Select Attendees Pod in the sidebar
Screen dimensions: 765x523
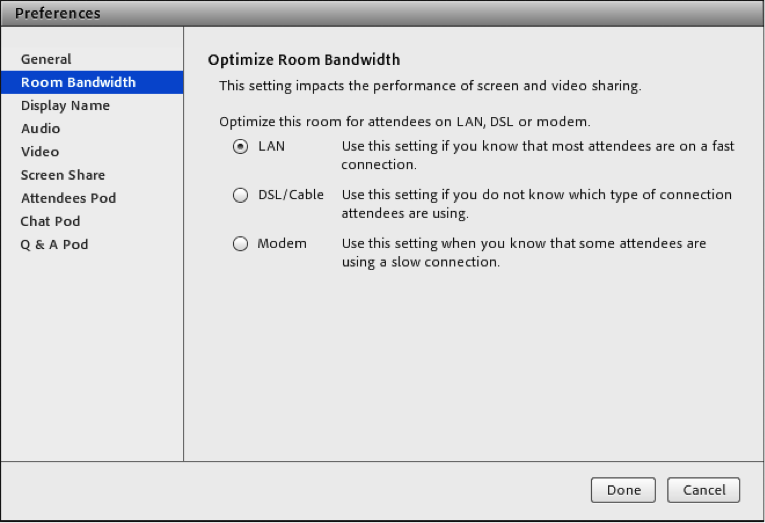[x=68, y=198]
